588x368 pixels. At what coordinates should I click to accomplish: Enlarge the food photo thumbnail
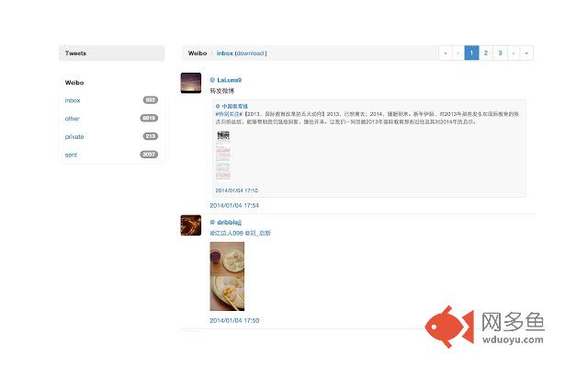(227, 276)
